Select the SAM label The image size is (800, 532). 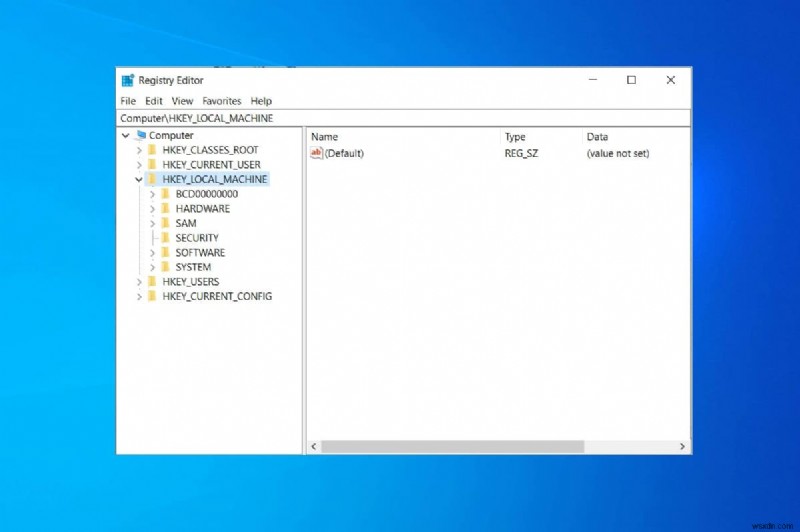tap(186, 223)
